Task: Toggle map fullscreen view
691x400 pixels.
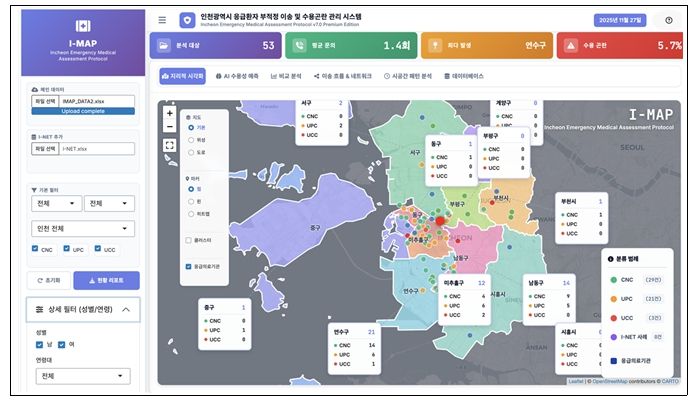Action: tap(170, 146)
